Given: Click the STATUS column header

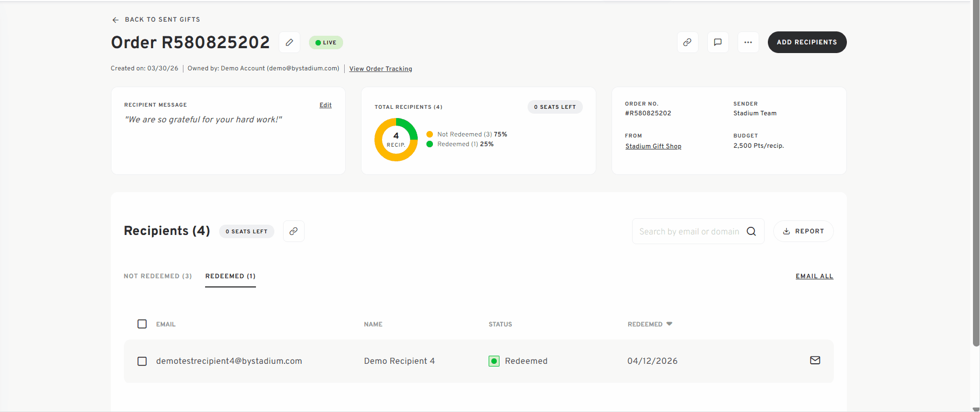Looking at the screenshot, I should click(500, 324).
